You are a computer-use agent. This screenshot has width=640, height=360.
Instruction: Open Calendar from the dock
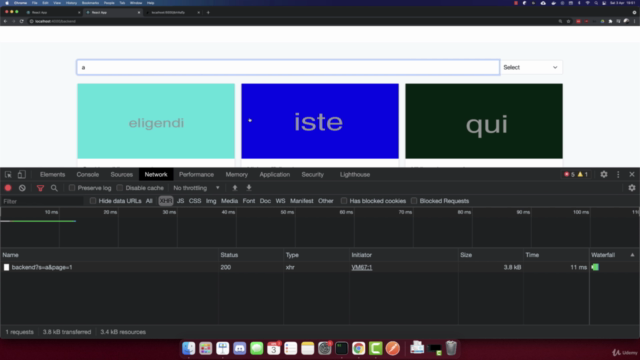click(273, 348)
